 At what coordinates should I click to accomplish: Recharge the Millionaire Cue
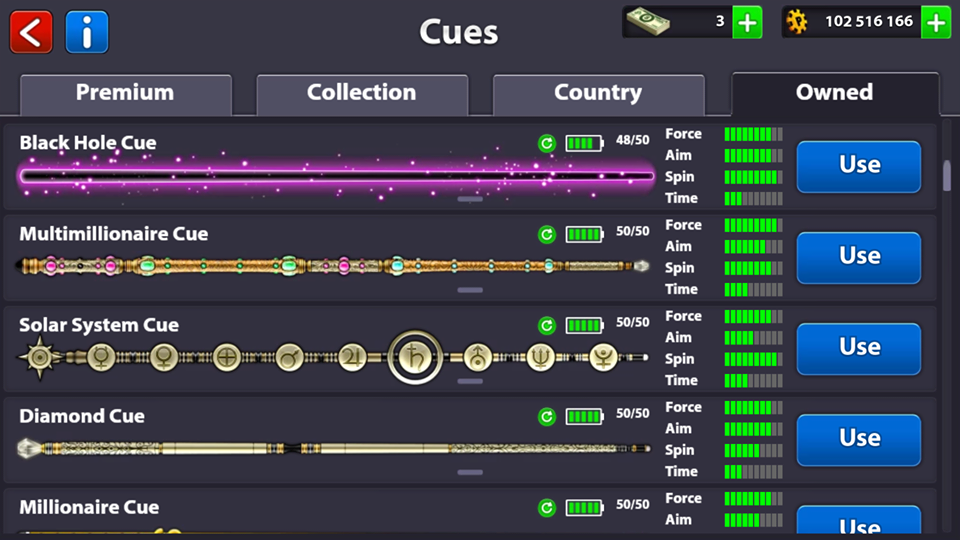(547, 508)
